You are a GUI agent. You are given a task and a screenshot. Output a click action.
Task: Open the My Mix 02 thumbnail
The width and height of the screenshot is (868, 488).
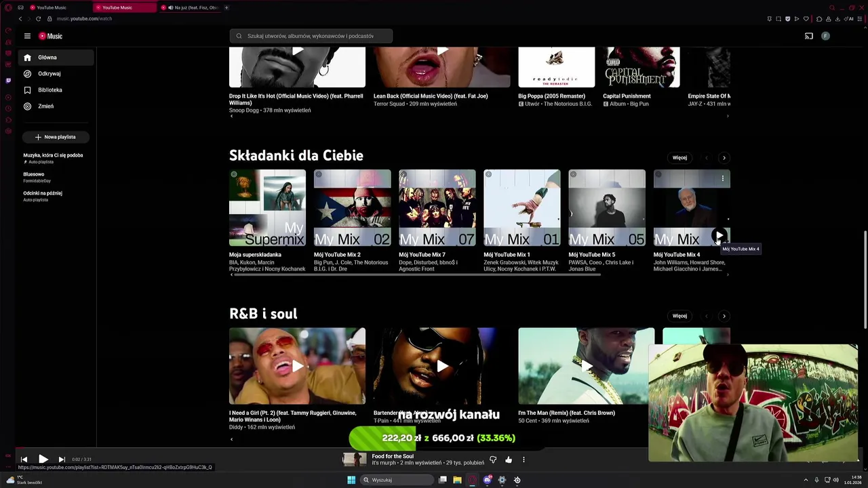352,208
